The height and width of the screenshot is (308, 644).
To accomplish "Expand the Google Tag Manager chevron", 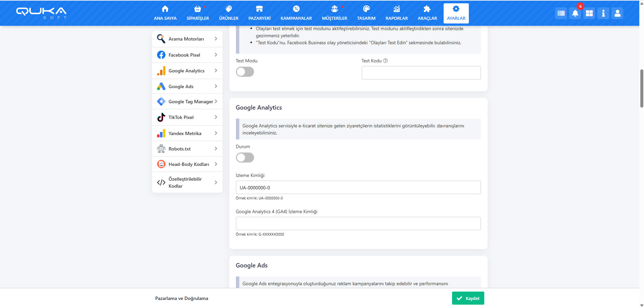I will (x=216, y=101).
